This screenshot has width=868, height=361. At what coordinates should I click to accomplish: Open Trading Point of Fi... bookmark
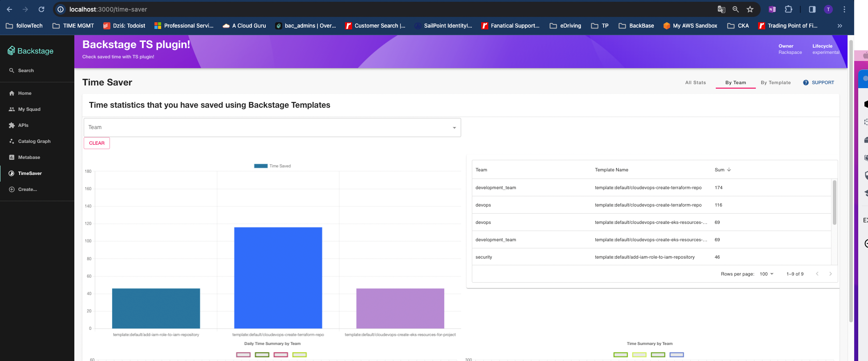(788, 26)
